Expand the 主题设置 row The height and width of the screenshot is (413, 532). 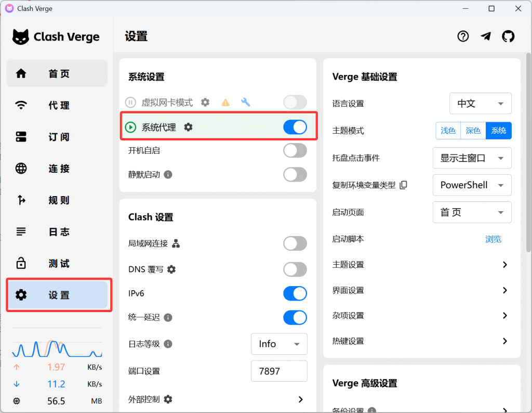pyautogui.click(x=422, y=265)
